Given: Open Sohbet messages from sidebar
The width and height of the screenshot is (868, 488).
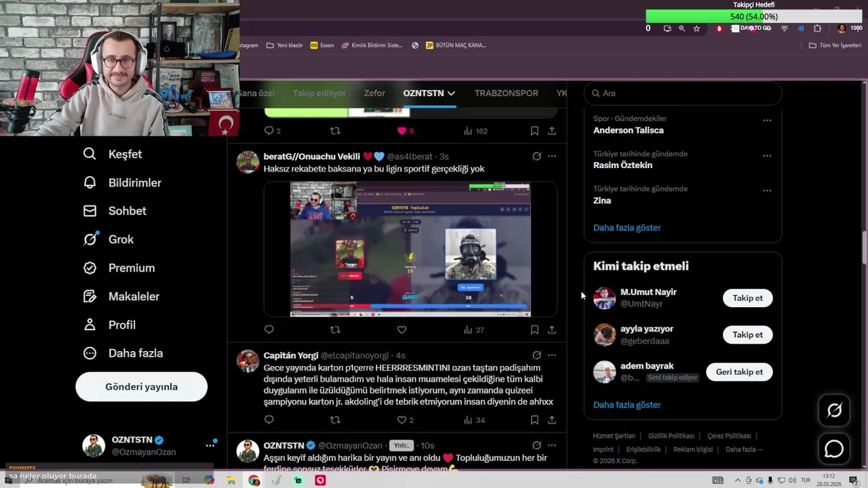Looking at the screenshot, I should pos(115,211).
